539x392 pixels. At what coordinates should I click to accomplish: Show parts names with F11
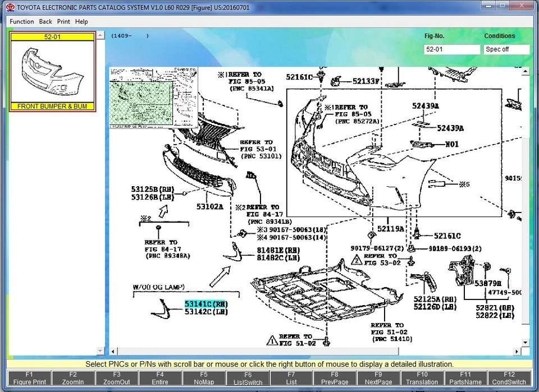click(x=465, y=378)
